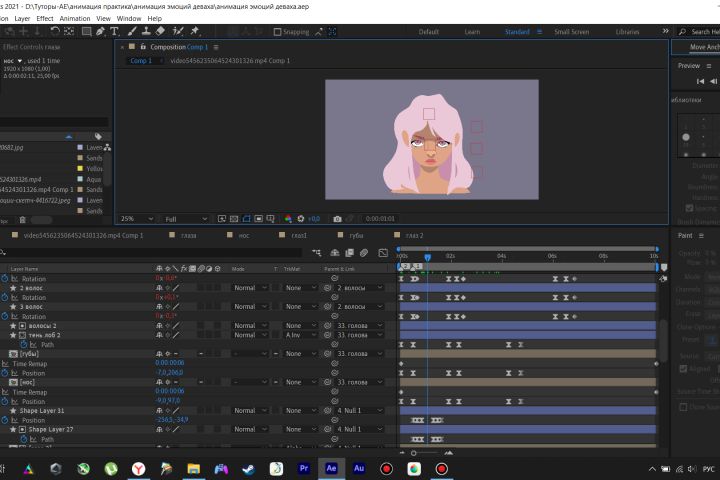This screenshot has height=480, width=720.
Task: Enable the Snapping checkbox
Action: [x=277, y=32]
